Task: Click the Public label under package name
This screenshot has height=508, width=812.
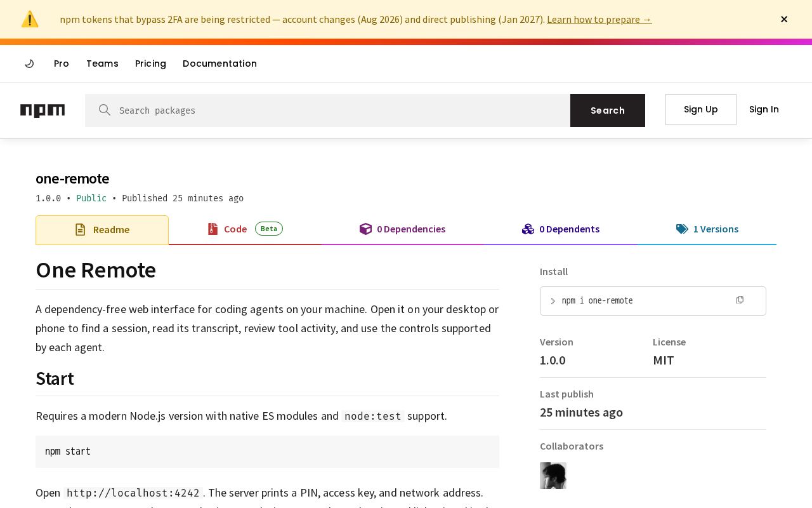Action: point(91,198)
